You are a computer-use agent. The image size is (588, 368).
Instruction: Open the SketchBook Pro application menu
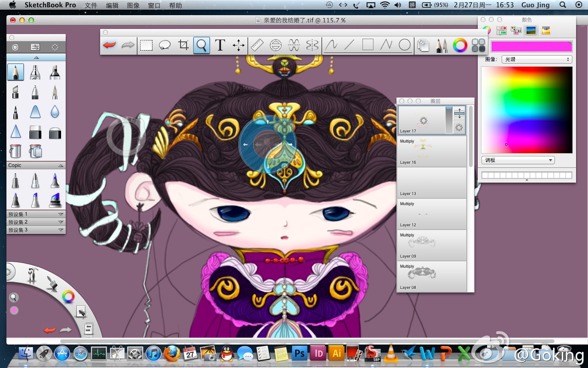51,5
